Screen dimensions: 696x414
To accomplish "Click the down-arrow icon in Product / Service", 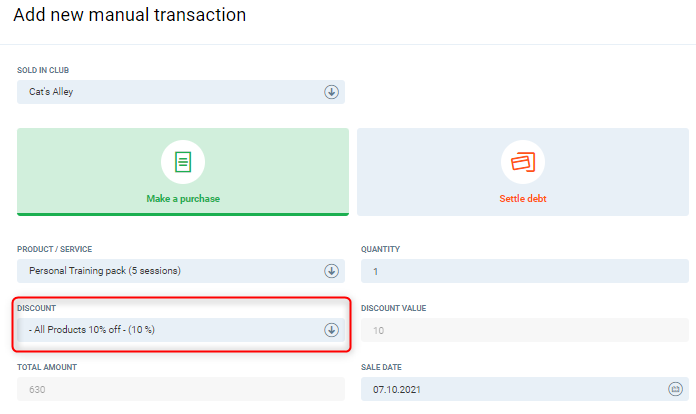I will [331, 271].
